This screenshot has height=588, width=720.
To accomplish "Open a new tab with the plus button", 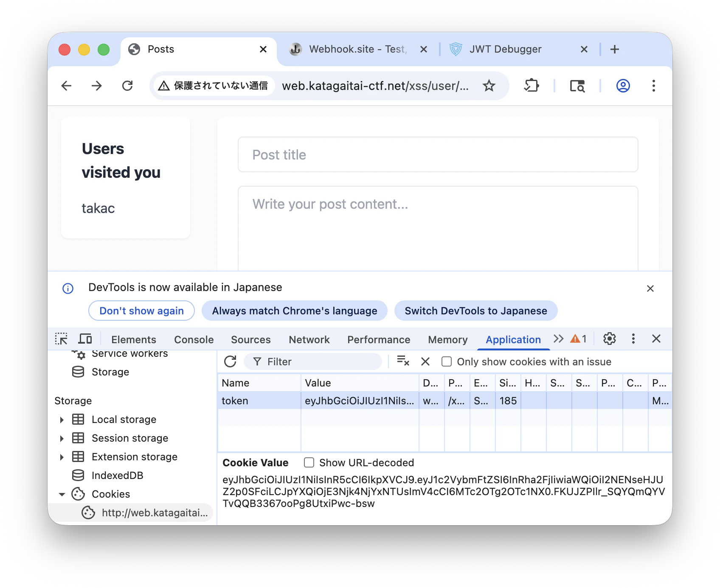I will point(614,49).
